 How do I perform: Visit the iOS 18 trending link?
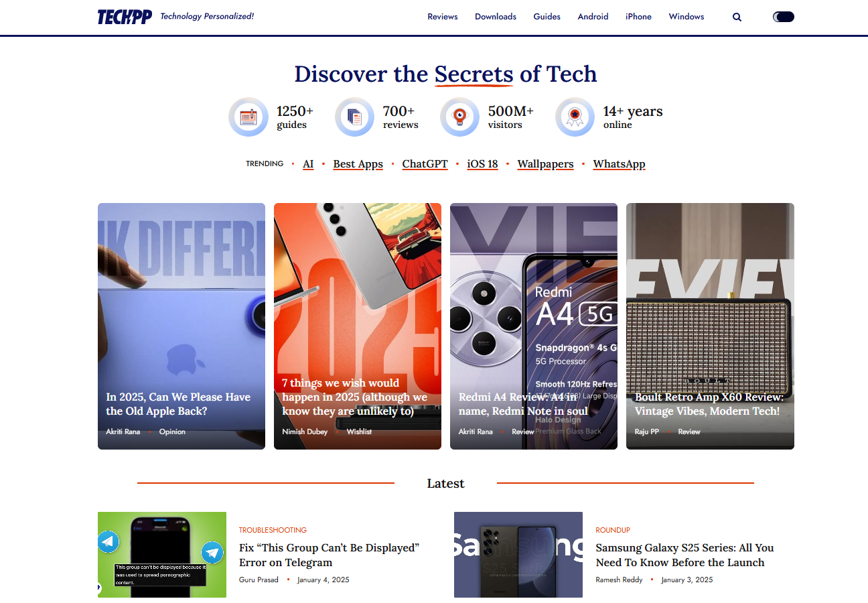[482, 164]
